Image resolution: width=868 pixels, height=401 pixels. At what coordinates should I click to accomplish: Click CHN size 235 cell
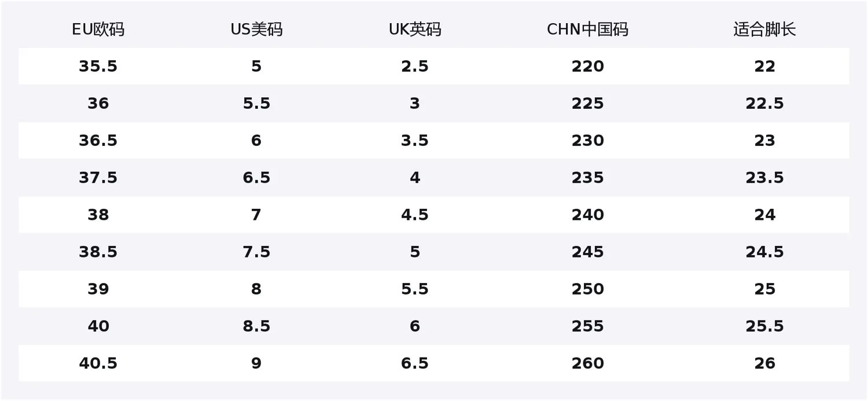click(x=587, y=178)
